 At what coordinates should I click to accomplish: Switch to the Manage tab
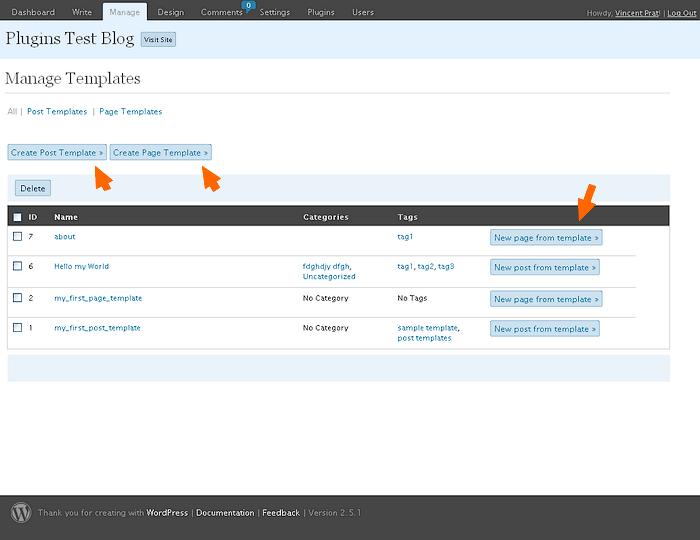[125, 12]
